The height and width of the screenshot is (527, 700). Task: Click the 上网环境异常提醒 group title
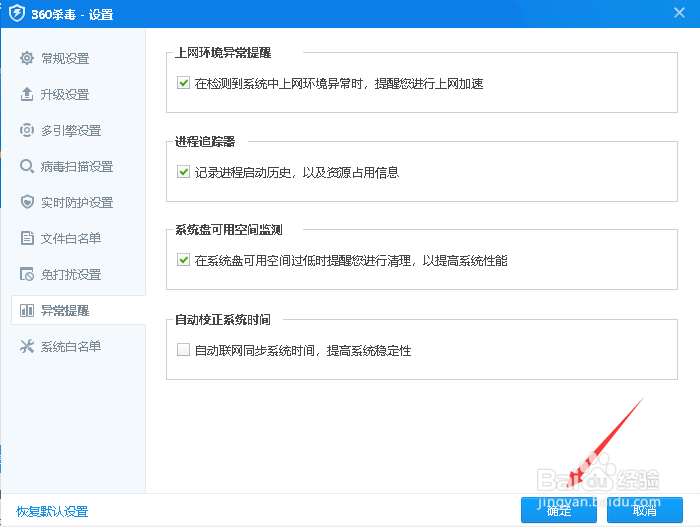(x=223, y=53)
